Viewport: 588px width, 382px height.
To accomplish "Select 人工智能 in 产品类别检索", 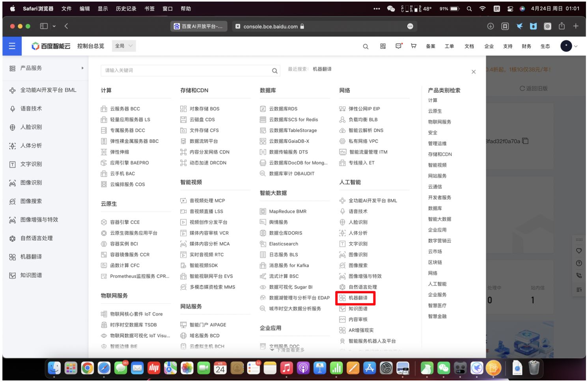I will click(437, 284).
